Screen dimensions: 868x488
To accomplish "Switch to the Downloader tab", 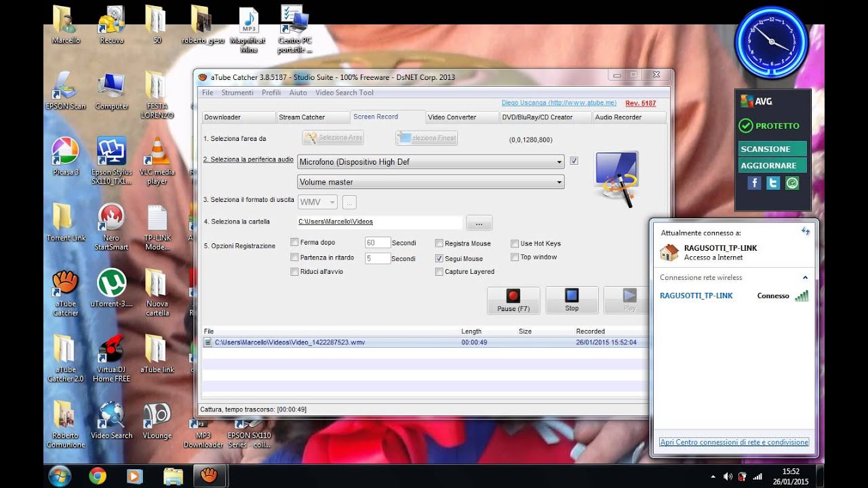I will tap(238, 117).
